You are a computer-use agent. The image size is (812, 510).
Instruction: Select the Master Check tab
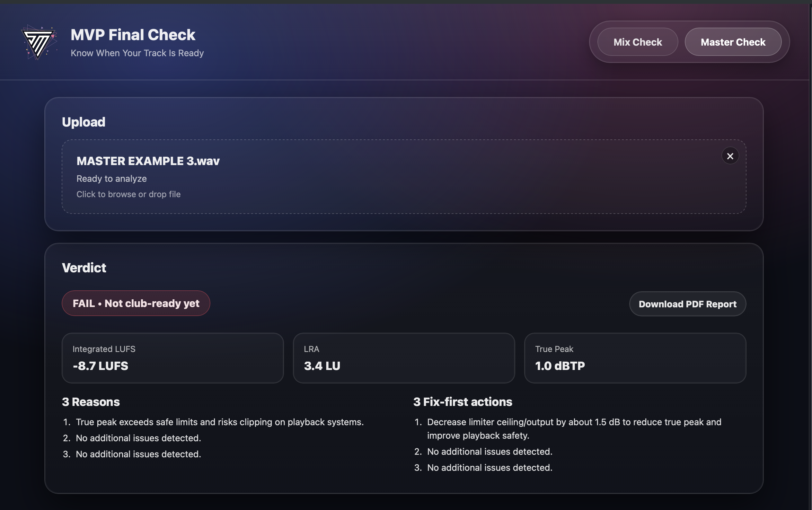(x=733, y=42)
